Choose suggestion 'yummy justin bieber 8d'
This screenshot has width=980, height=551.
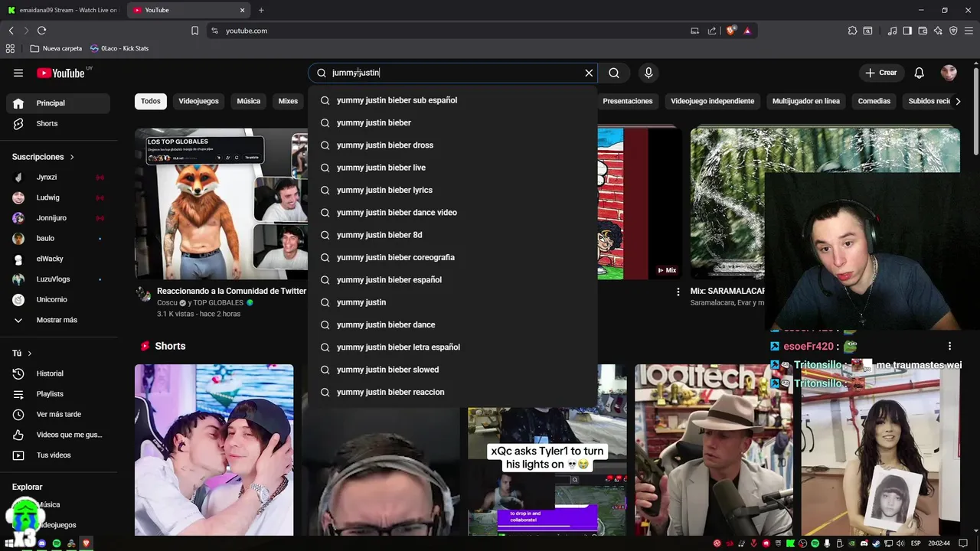click(452, 235)
